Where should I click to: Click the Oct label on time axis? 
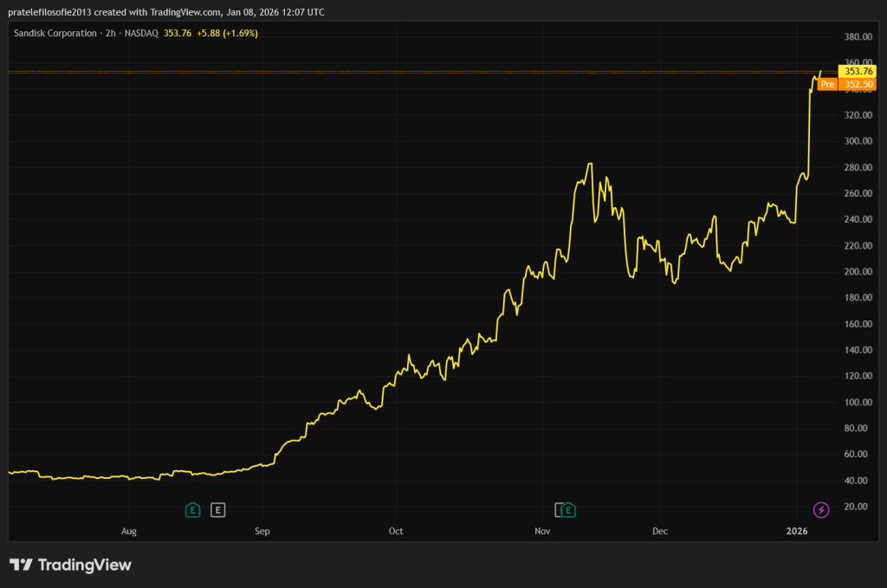point(396,531)
